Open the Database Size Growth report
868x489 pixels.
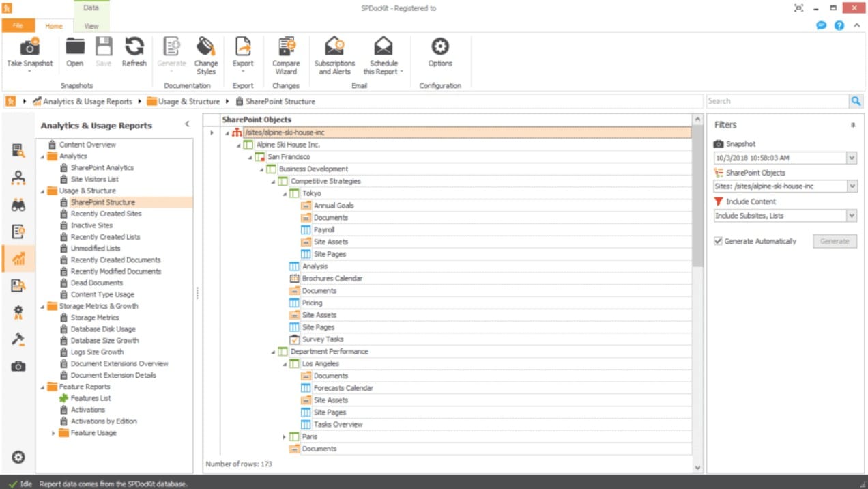(x=104, y=340)
